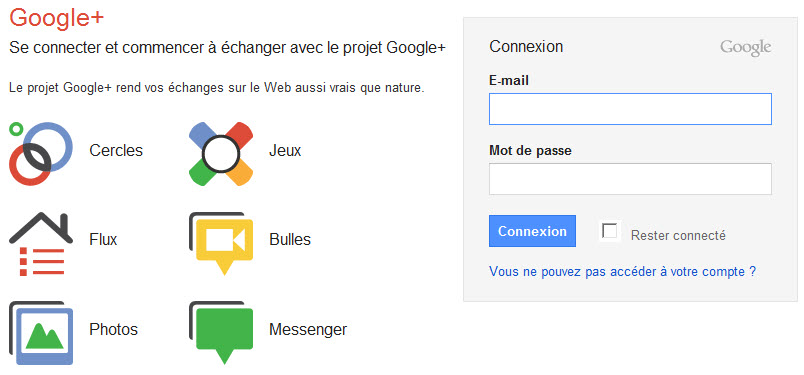The height and width of the screenshot is (375, 804).
Task: Open the Vous ne pouvez pas accéder link
Action: click(x=622, y=271)
